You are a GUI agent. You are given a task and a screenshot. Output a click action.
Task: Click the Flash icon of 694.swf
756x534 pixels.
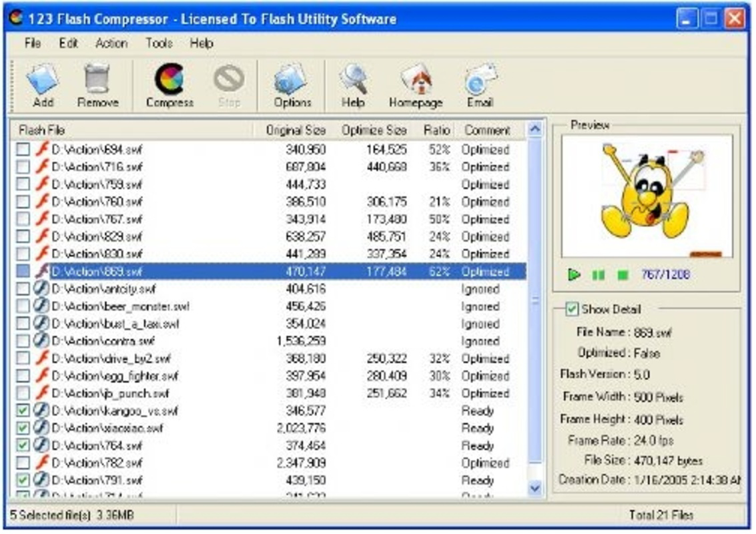click(x=43, y=149)
